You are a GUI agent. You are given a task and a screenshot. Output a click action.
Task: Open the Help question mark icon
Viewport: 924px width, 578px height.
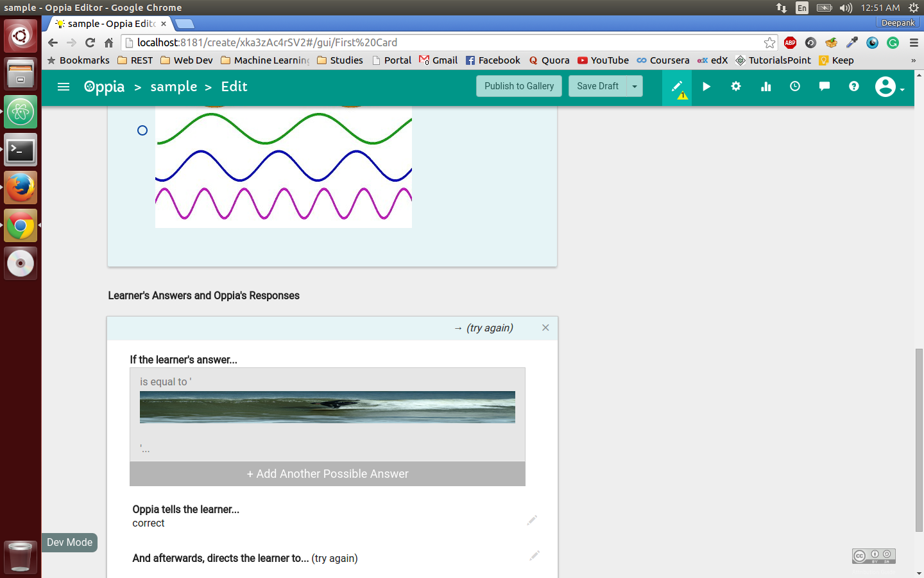854,86
